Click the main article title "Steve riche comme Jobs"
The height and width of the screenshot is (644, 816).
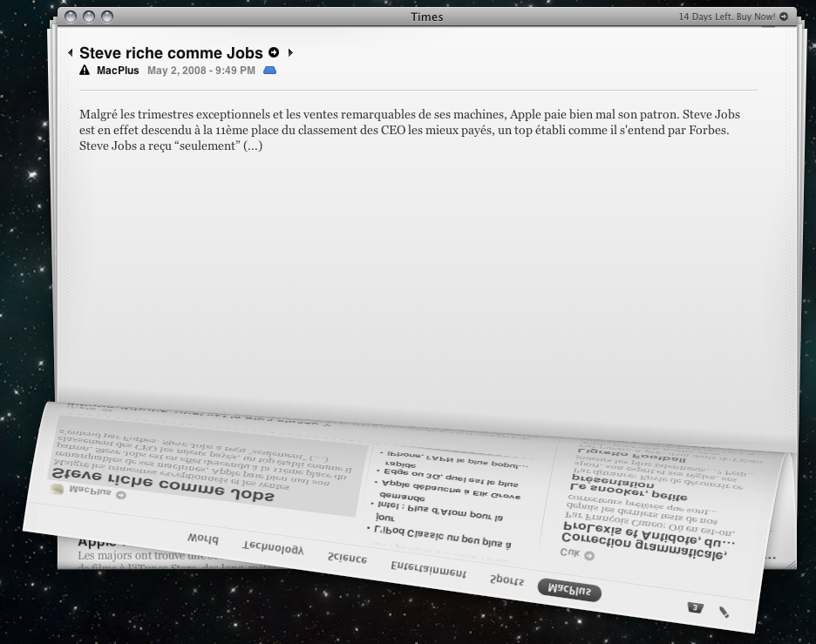pyautogui.click(x=171, y=52)
